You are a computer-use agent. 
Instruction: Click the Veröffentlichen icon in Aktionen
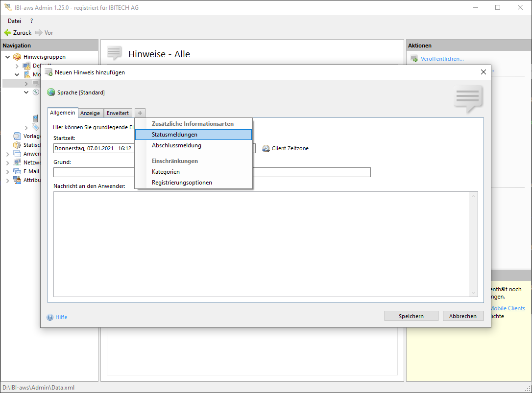[x=414, y=59]
